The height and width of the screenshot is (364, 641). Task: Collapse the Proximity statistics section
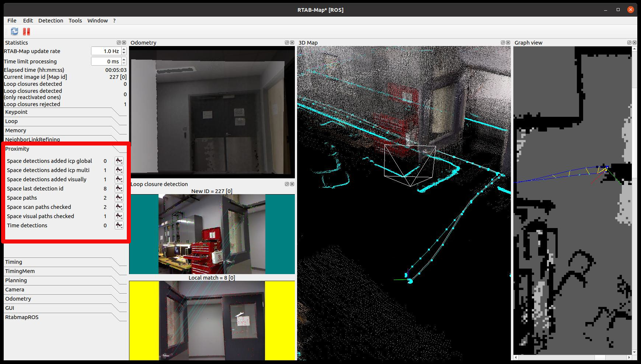[x=17, y=149]
